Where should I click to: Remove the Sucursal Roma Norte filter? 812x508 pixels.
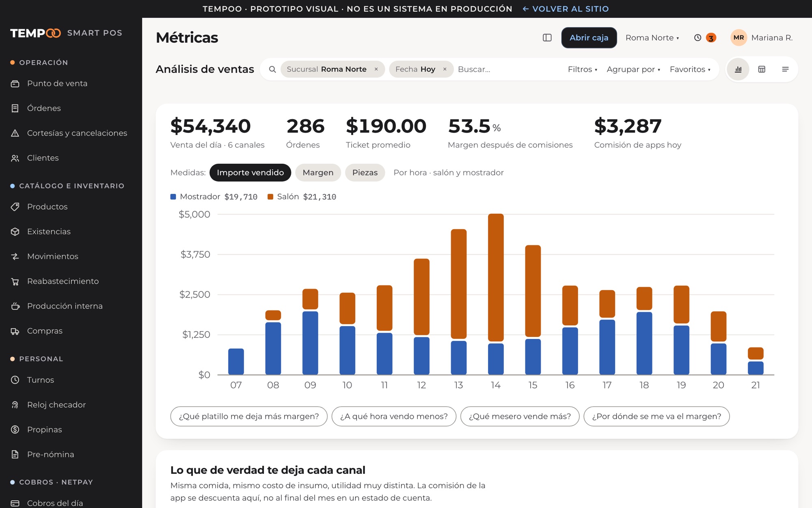pyautogui.click(x=376, y=69)
